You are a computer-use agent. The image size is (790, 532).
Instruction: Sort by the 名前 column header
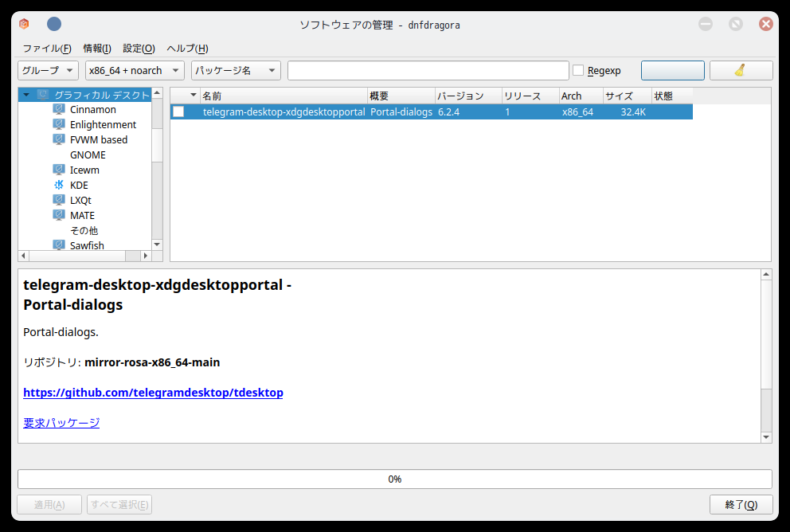284,96
